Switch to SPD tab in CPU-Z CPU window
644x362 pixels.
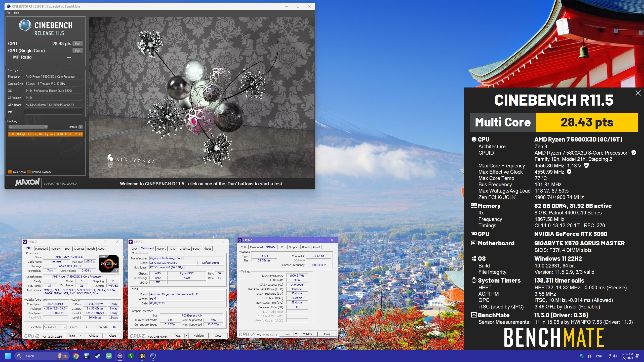pos(67,249)
